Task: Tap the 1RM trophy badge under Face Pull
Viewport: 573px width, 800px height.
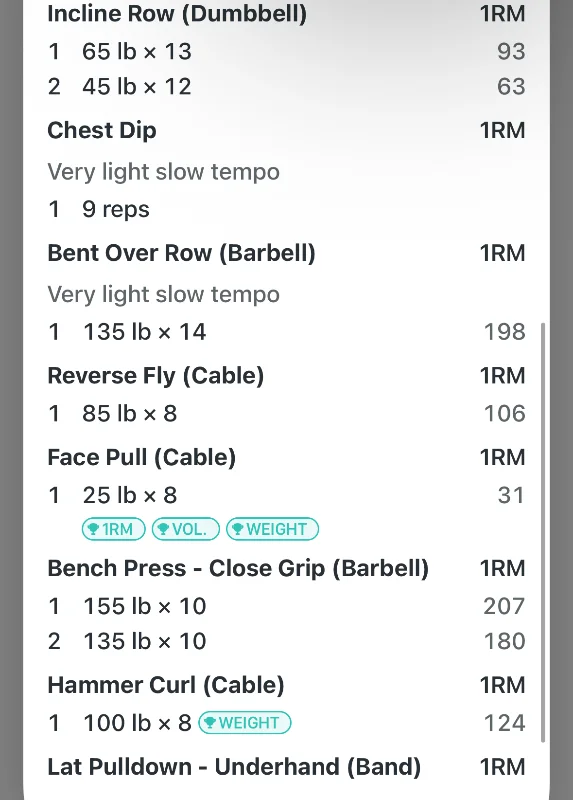Action: point(113,529)
